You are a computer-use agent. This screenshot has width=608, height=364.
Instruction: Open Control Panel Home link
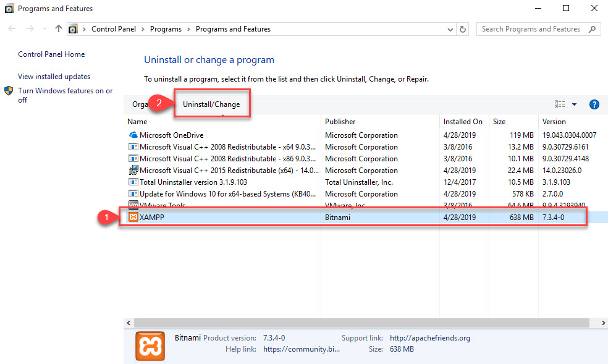tap(51, 54)
